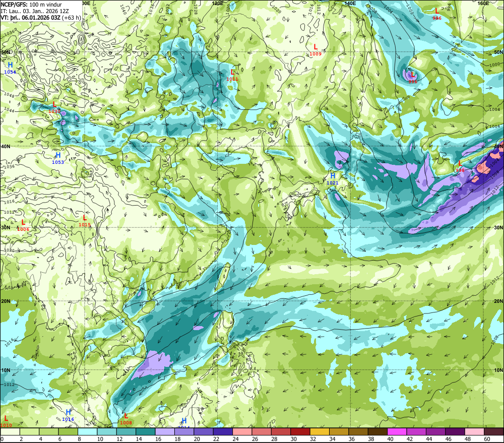Screen dimensions: 504x443
Task: Click the 160E longitude label
Action: point(483,3)
